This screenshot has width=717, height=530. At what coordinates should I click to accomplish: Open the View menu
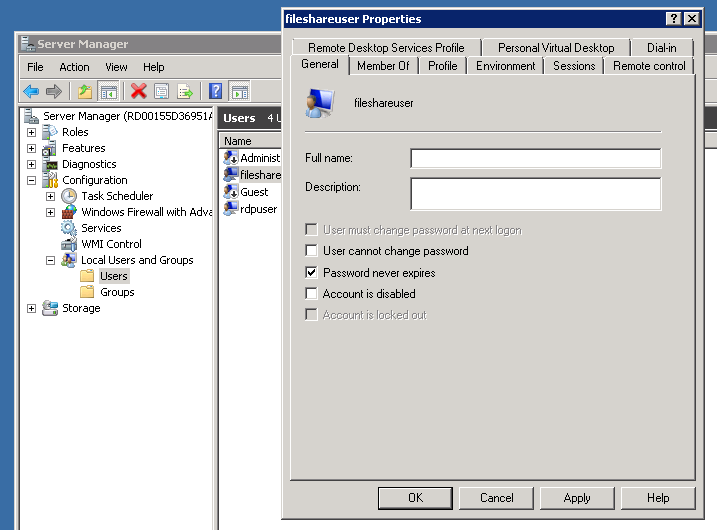tap(116, 67)
